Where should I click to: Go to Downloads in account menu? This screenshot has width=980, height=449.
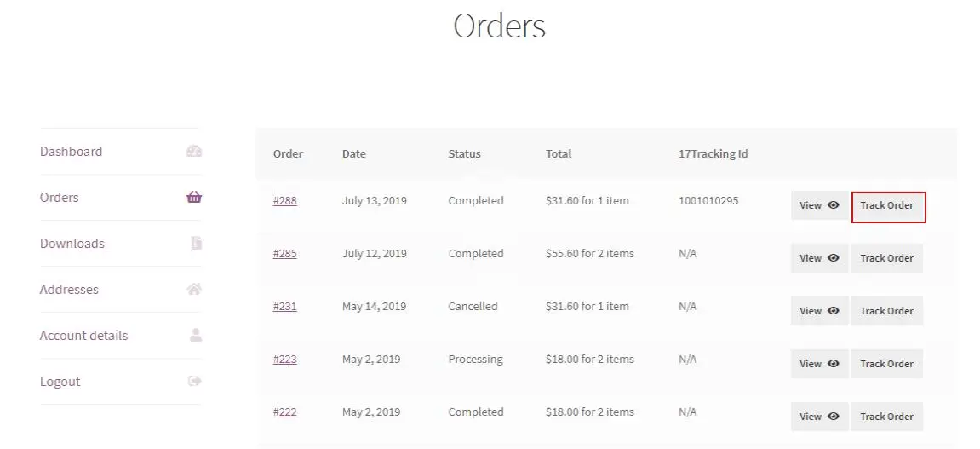[72, 244]
